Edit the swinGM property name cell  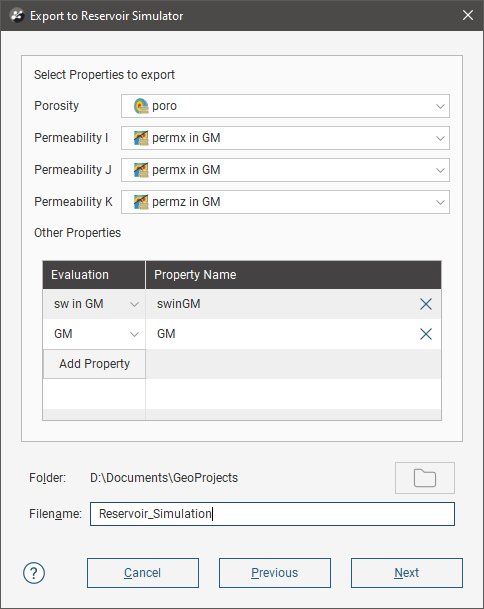pos(280,304)
